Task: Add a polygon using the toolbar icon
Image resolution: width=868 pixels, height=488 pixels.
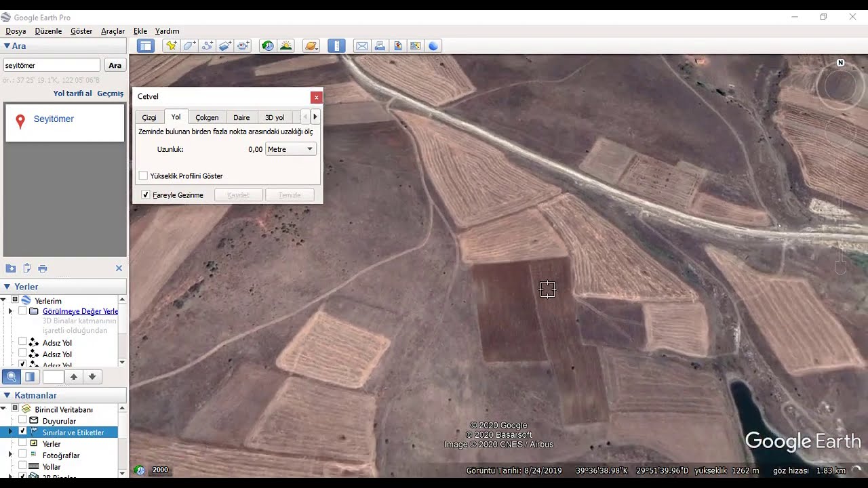Action: coord(189,46)
